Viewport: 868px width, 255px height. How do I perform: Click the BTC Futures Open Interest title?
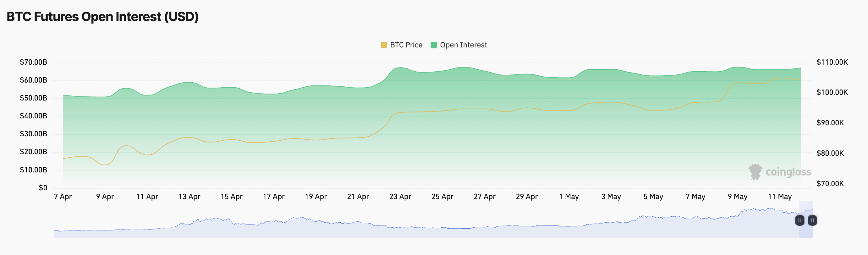102,17
